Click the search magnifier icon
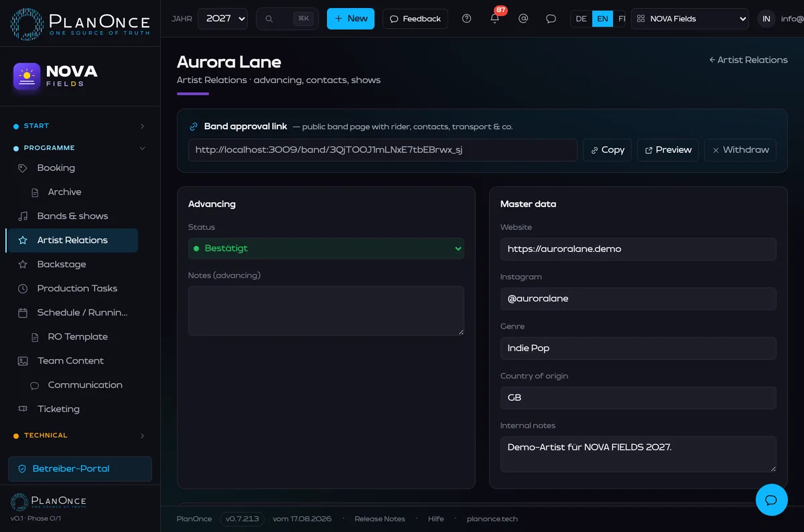 pos(269,19)
